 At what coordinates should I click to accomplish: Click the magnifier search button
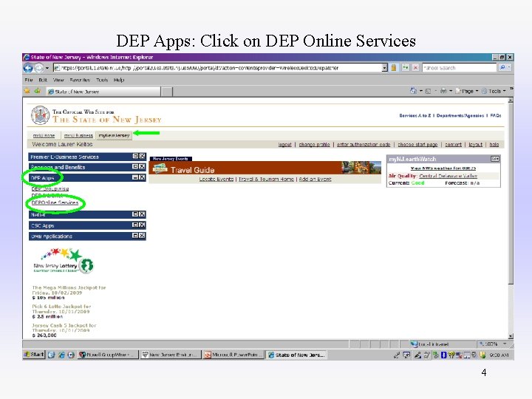(x=502, y=67)
